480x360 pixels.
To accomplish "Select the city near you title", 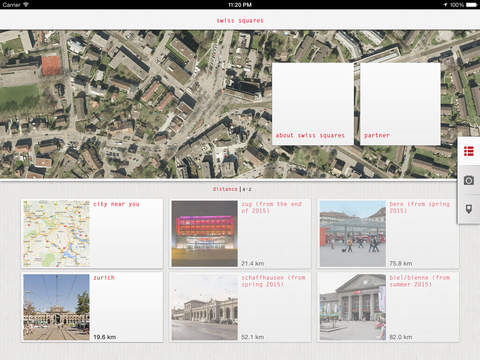I will click(x=116, y=204).
